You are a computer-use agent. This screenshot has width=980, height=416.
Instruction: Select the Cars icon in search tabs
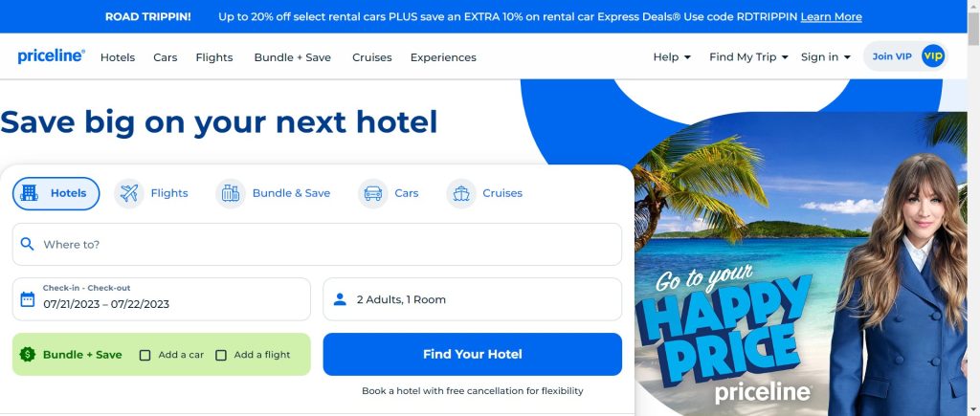coord(373,193)
